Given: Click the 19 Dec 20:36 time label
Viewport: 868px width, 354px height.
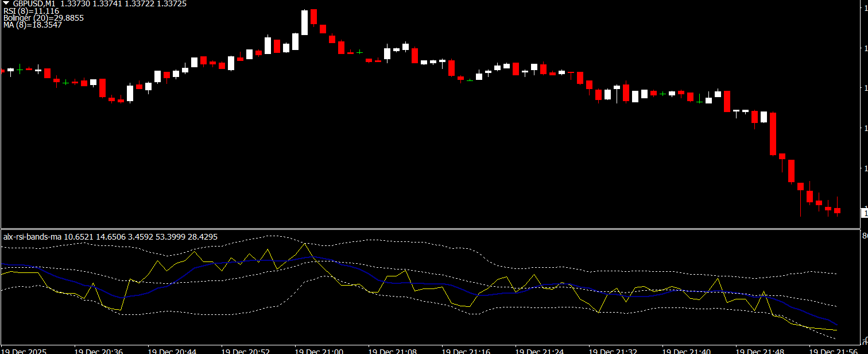Looking at the screenshot, I should tap(98, 350).
